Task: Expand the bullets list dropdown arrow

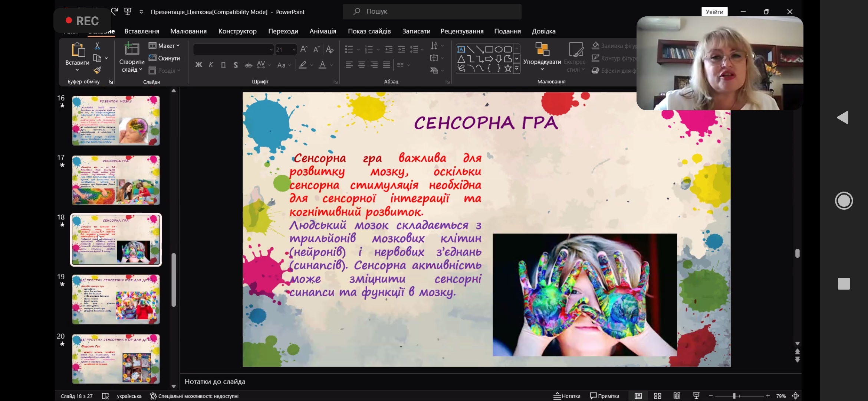Action: tap(358, 49)
